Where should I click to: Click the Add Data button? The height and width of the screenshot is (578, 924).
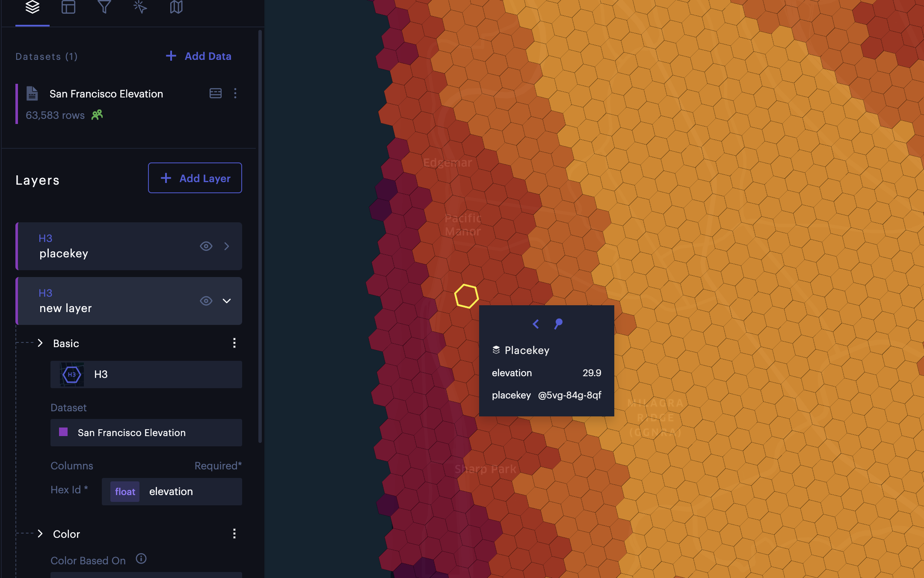point(199,56)
